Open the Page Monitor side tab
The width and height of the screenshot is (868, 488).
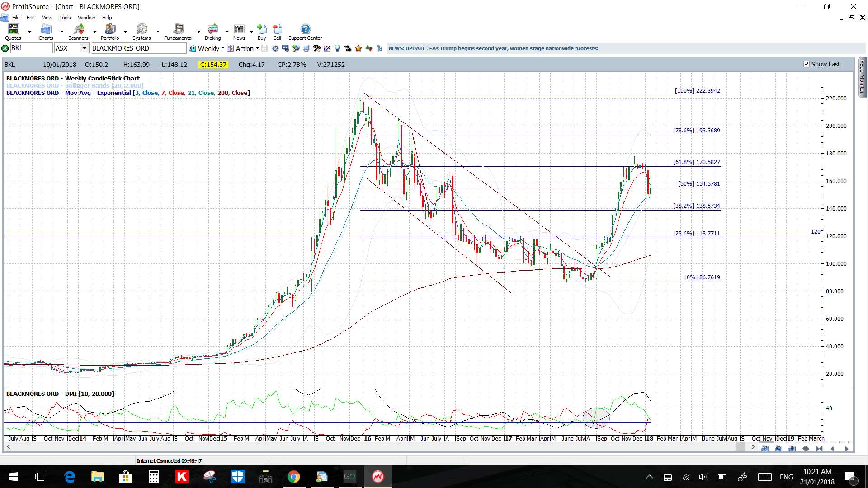[x=862, y=77]
